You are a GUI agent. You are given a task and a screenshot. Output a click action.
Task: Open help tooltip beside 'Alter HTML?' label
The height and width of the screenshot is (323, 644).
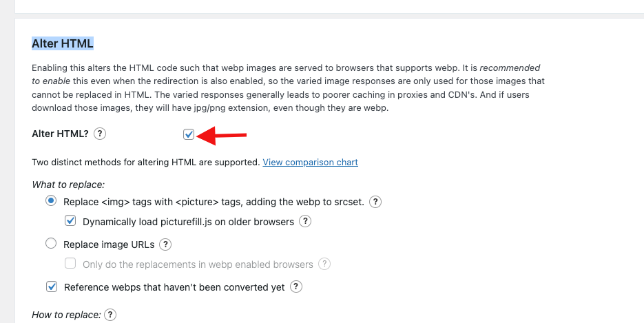(100, 134)
